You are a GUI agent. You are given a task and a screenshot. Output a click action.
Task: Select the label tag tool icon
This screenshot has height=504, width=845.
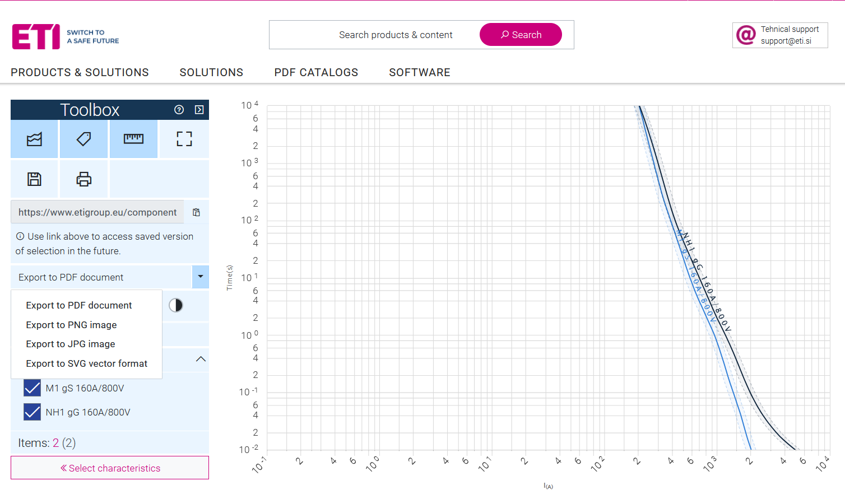pyautogui.click(x=83, y=139)
